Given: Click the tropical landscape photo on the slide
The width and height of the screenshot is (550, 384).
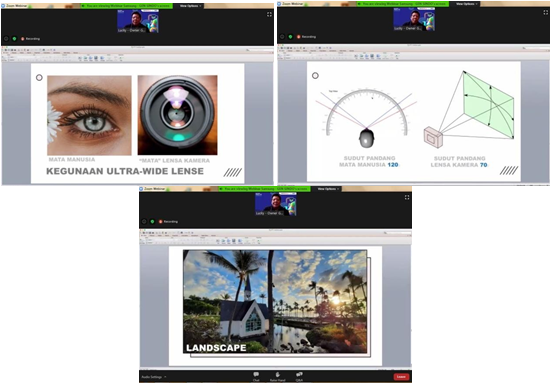Looking at the screenshot, I should point(275,301).
